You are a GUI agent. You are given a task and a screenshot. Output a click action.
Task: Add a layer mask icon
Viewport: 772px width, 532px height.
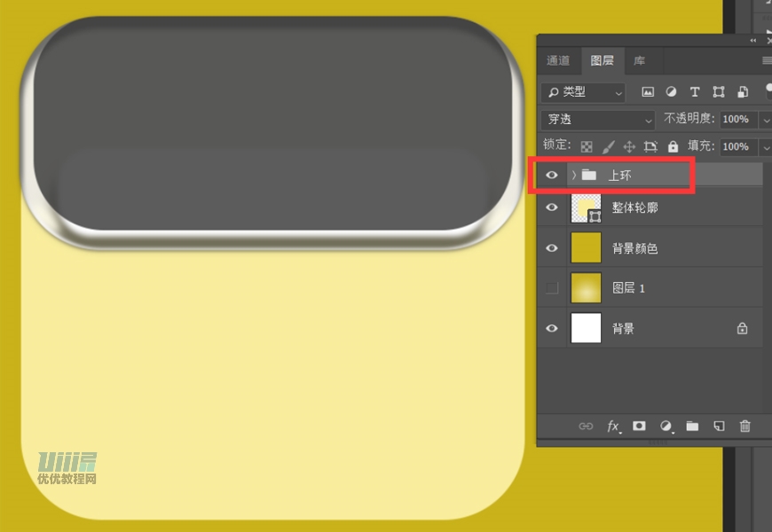pyautogui.click(x=639, y=426)
